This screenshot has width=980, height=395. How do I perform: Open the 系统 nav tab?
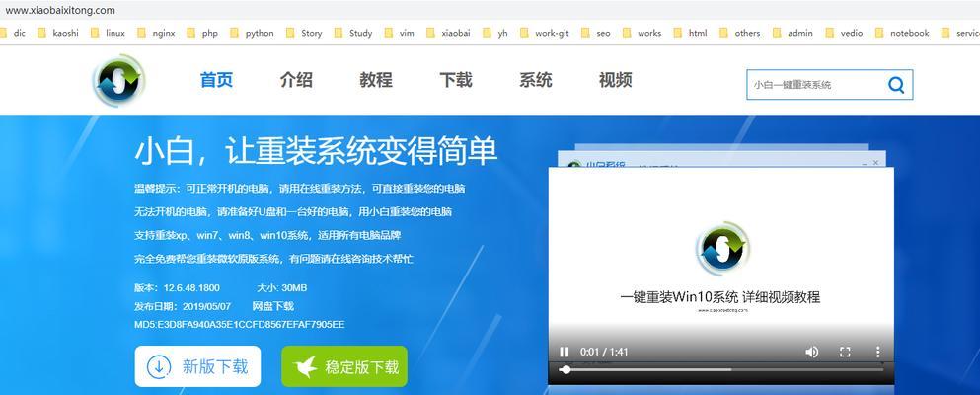click(536, 80)
